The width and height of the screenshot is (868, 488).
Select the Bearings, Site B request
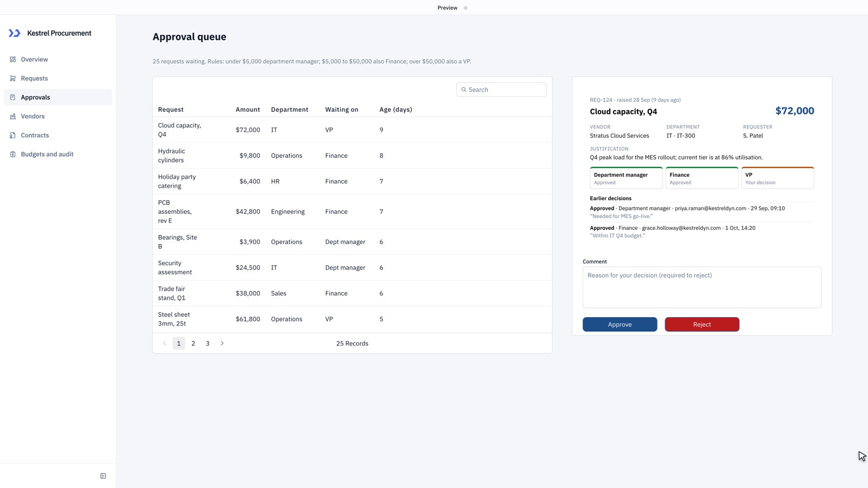click(x=352, y=242)
